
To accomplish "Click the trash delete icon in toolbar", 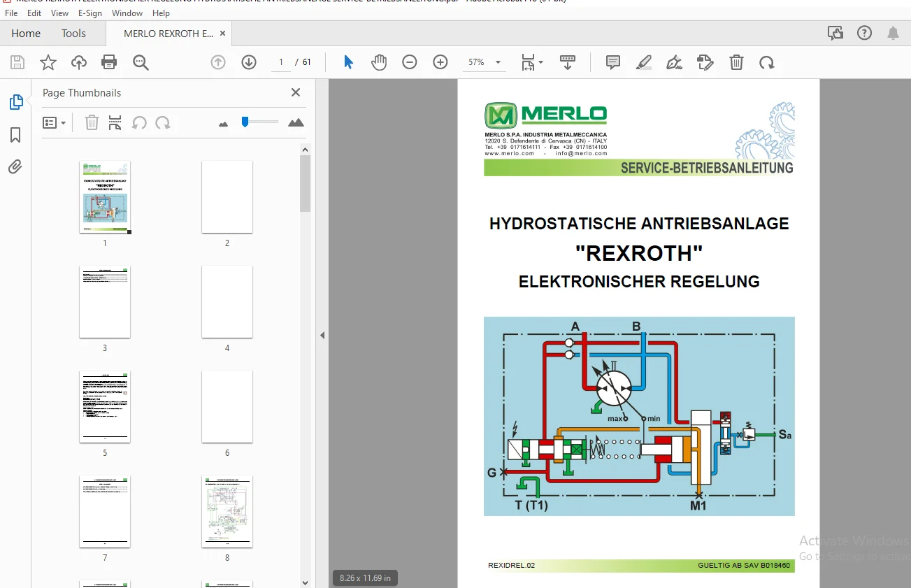I will (x=736, y=62).
